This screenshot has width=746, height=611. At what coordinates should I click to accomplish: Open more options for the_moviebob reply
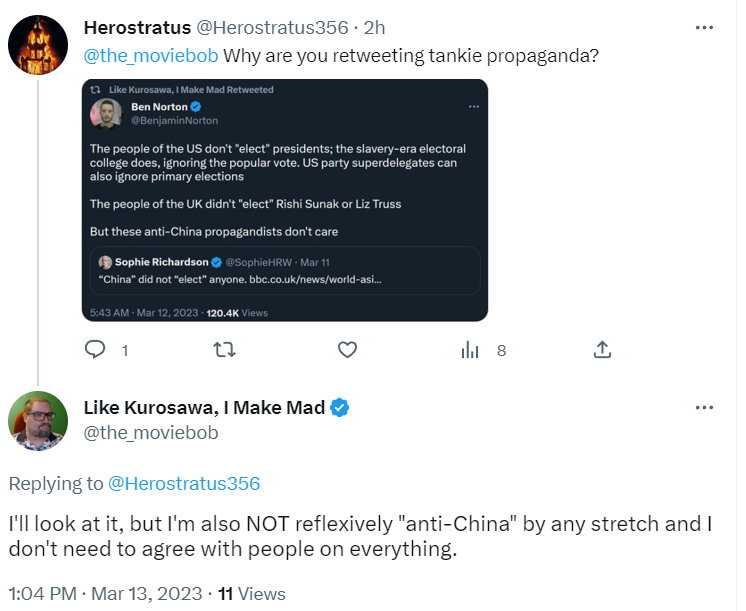704,408
